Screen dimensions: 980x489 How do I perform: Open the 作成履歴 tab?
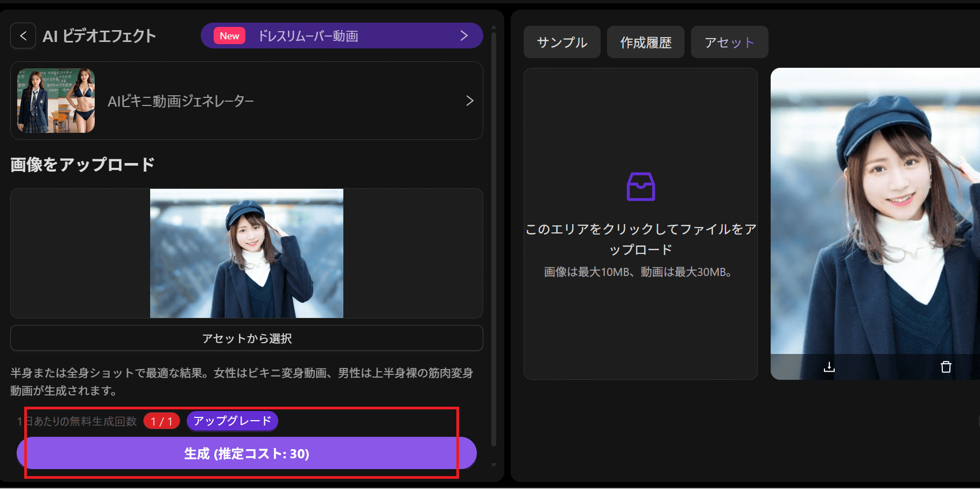coord(645,41)
